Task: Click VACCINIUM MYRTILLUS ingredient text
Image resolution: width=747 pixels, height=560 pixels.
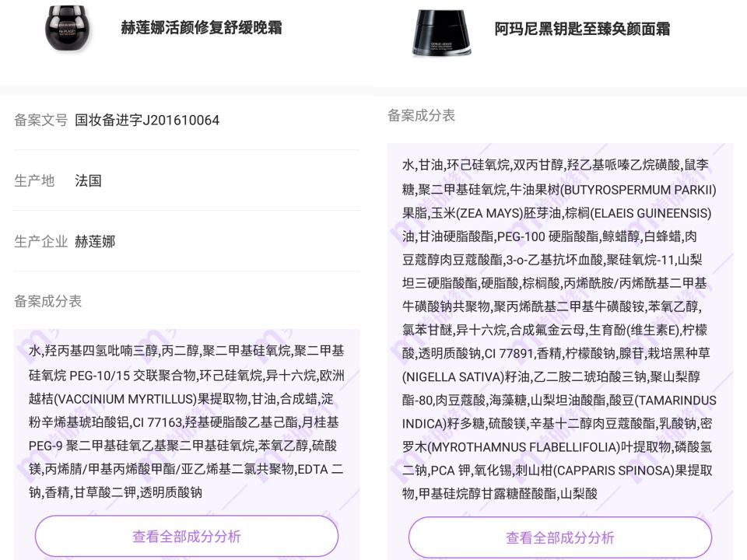Action: (126, 398)
